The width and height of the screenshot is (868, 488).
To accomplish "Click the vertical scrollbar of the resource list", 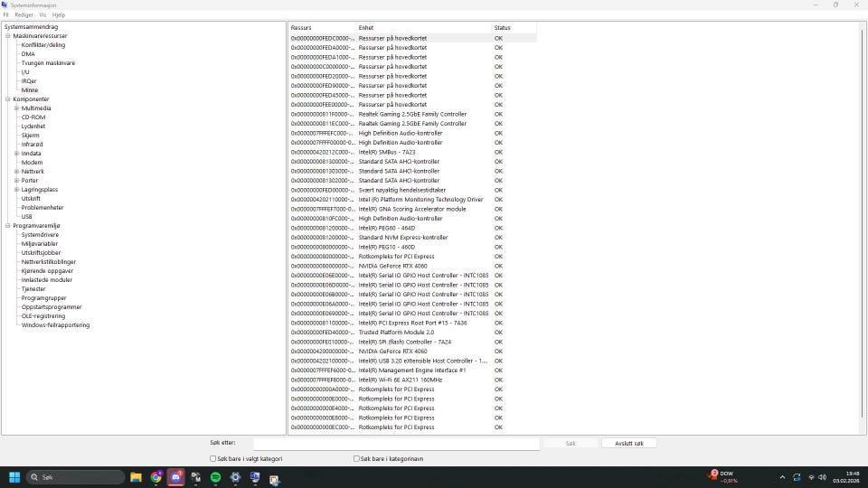I will (863, 221).
